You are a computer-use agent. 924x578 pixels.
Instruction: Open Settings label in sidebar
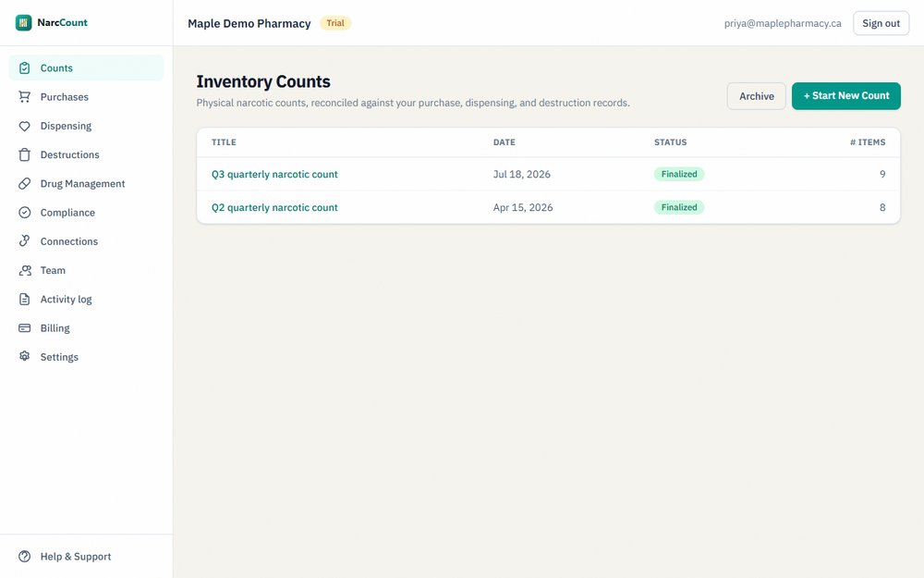[x=59, y=357]
